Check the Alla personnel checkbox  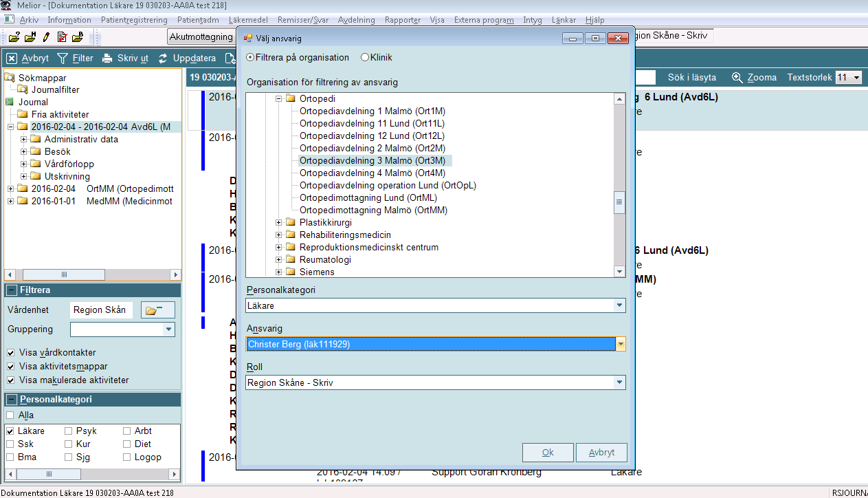(10, 415)
